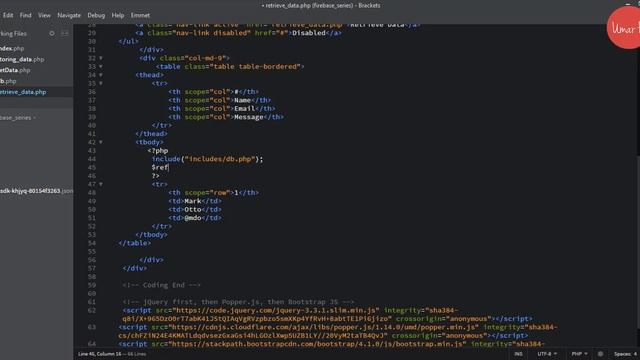
Task: Open the Help menu
Action: click(118, 15)
